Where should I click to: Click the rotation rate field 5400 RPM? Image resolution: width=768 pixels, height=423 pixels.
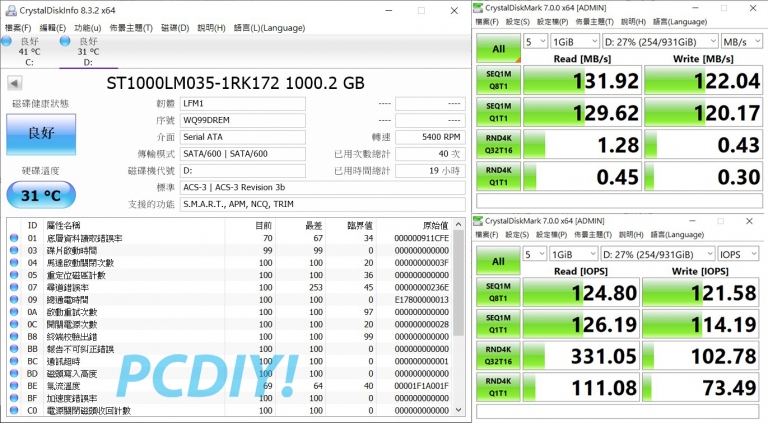point(430,137)
